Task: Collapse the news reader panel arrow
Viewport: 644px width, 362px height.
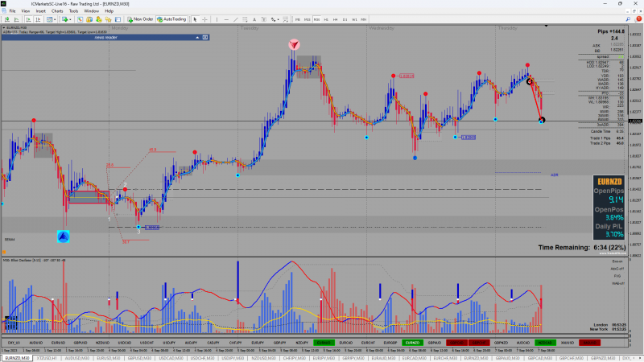Action: click(197, 37)
